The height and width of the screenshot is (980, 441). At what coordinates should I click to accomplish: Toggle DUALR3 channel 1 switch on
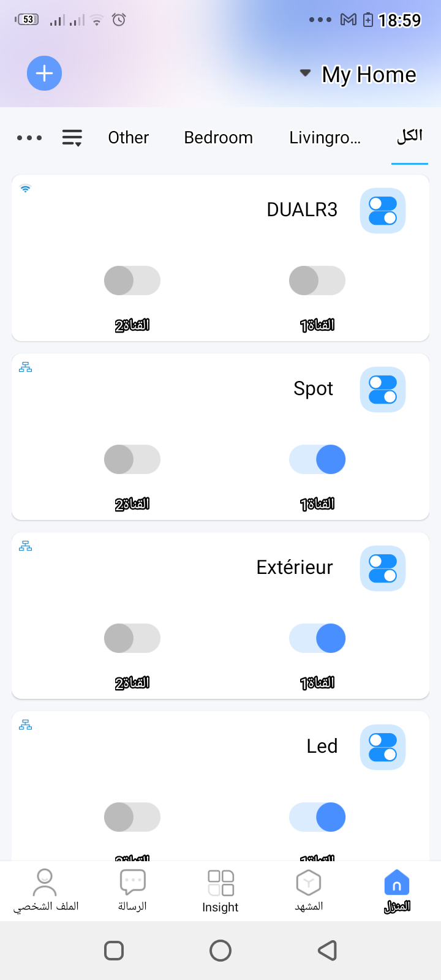coord(317,281)
